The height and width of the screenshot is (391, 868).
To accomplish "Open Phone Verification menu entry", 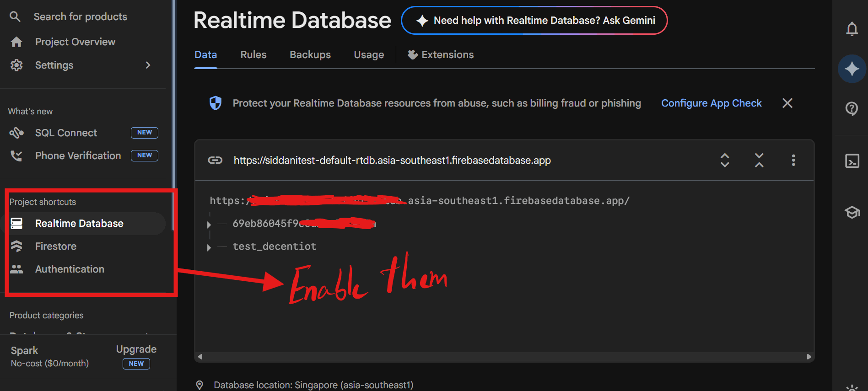I will pos(78,156).
